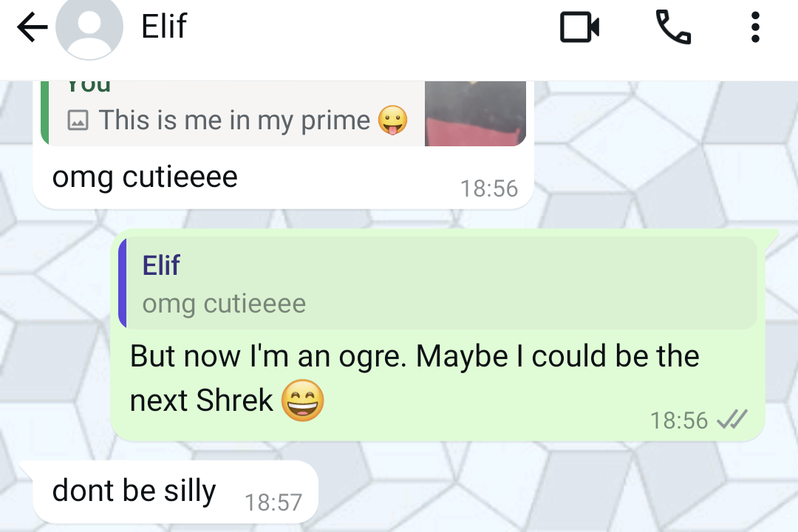Open the three-dot overflow menu

[755, 27]
